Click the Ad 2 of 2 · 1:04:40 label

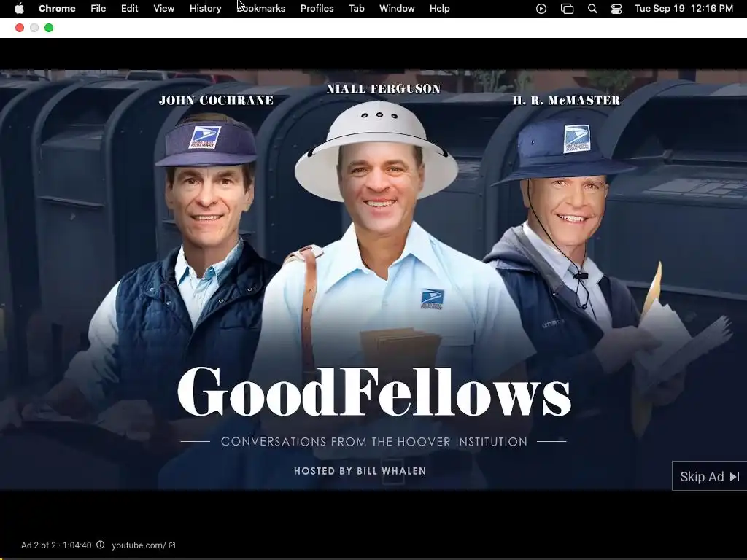[56, 545]
